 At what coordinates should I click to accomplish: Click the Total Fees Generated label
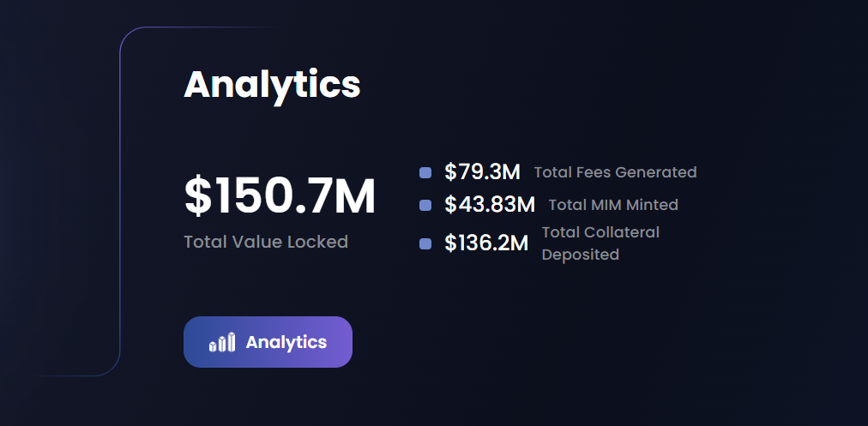coord(615,172)
